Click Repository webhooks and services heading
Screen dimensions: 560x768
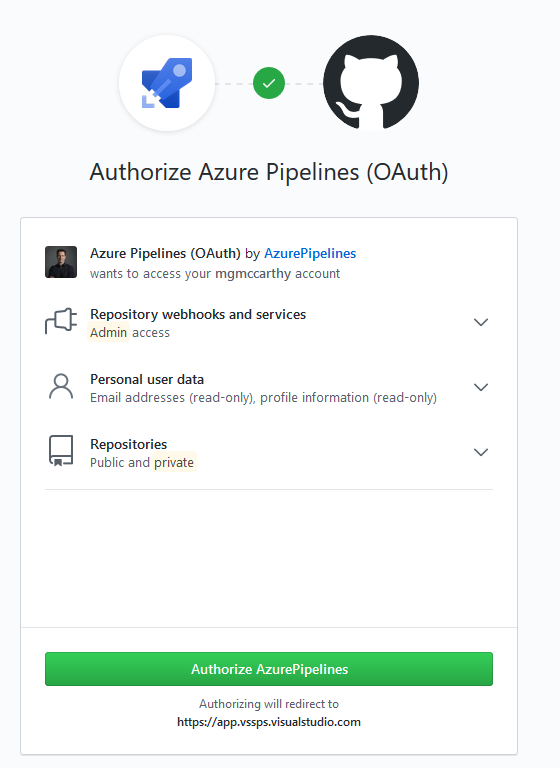click(x=198, y=314)
